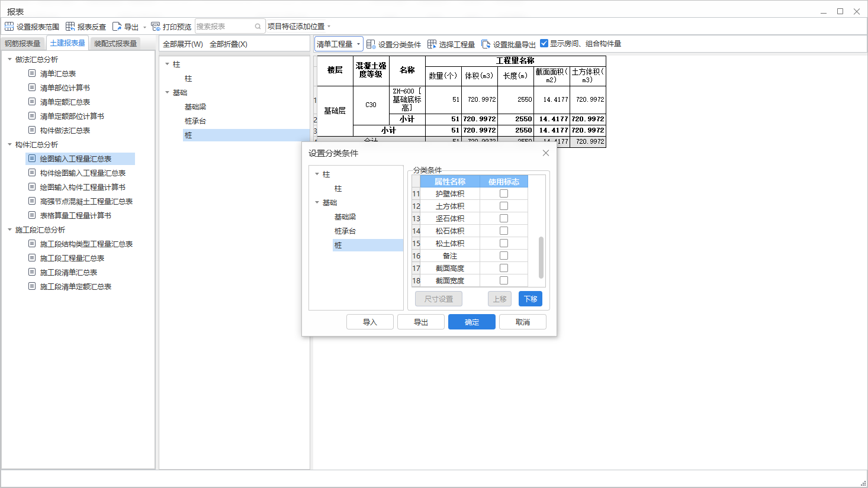Collapse 做法汇总分析 tree group

[9, 59]
